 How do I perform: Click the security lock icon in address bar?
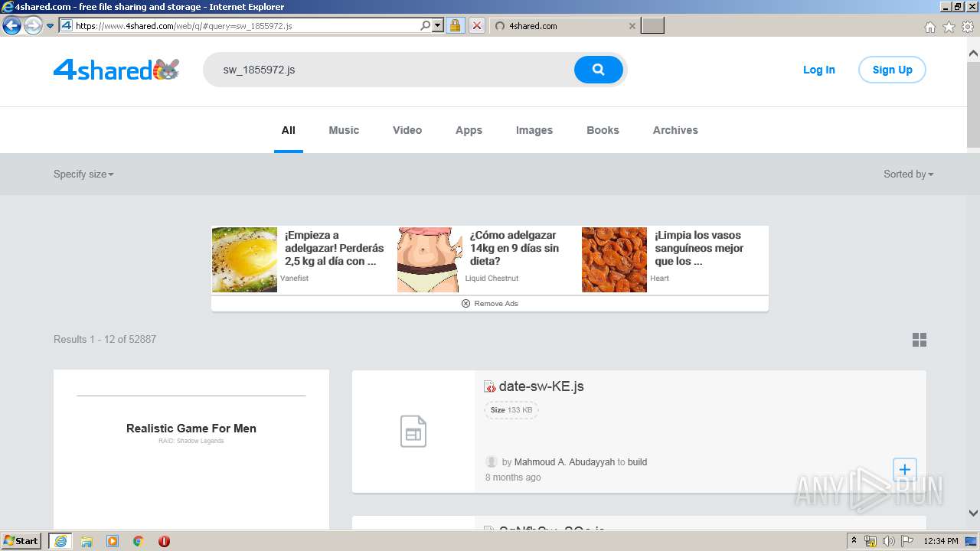coord(455,26)
